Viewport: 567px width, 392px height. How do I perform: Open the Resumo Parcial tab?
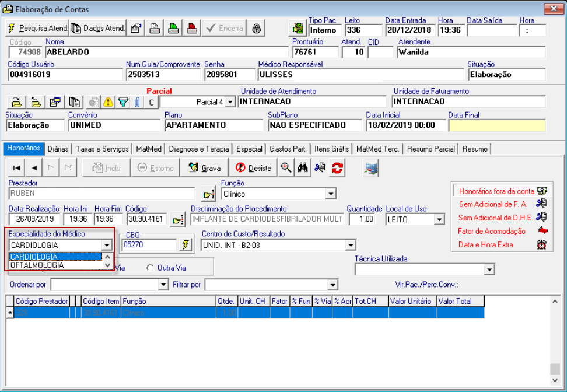[x=430, y=149]
